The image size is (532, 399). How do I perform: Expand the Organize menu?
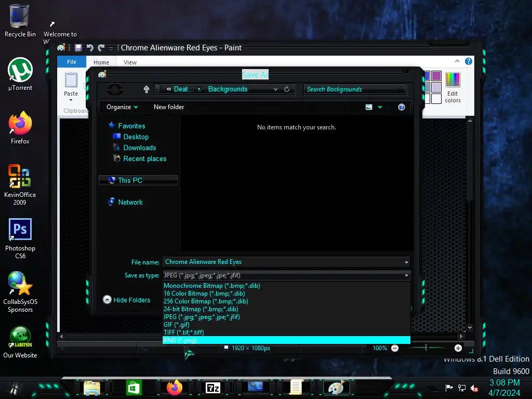tap(122, 107)
